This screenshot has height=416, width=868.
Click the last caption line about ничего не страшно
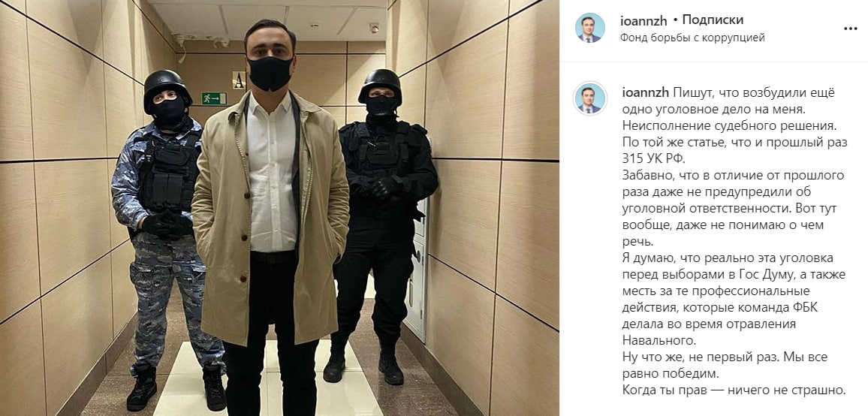tap(734, 390)
